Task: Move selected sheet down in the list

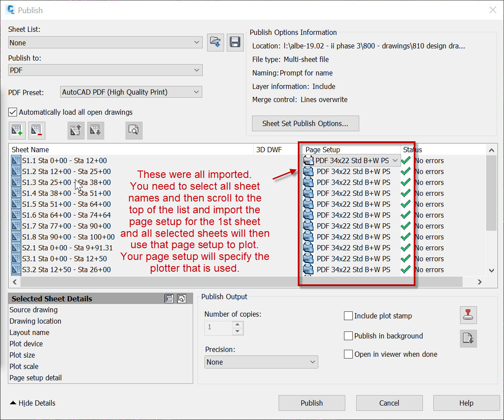Action: pos(95,130)
